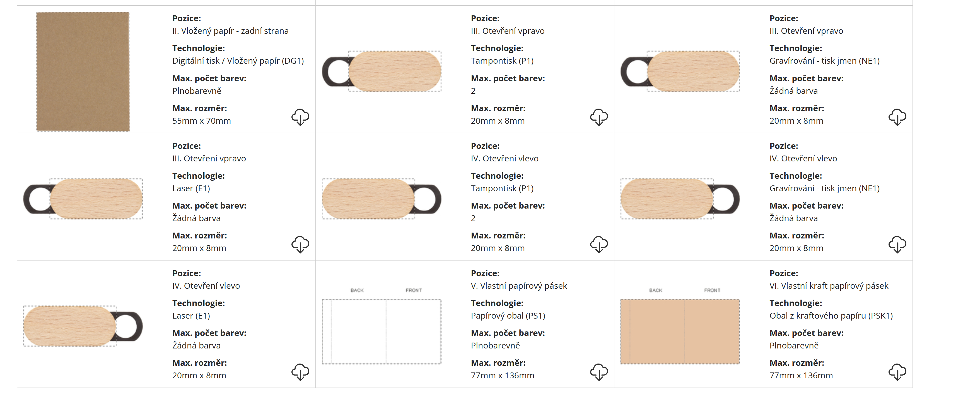Click the 55mm x 70mm size value

201,121
